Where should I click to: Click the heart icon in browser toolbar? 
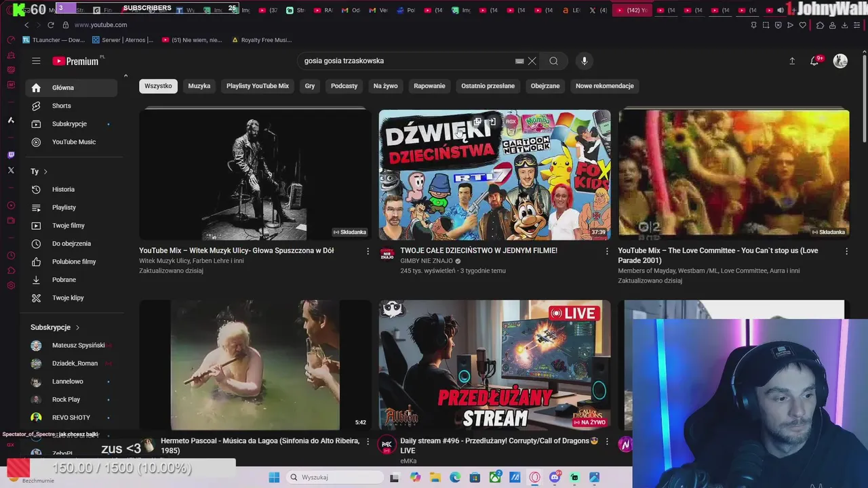point(802,25)
